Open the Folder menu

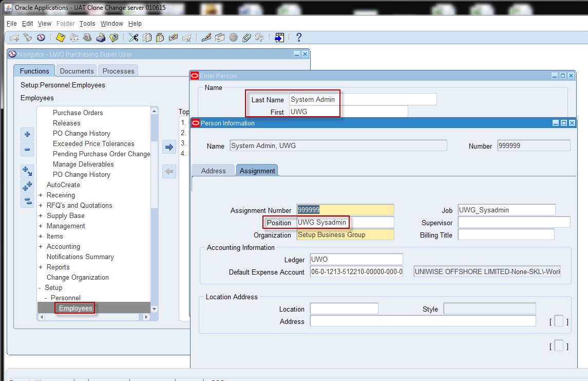65,23
